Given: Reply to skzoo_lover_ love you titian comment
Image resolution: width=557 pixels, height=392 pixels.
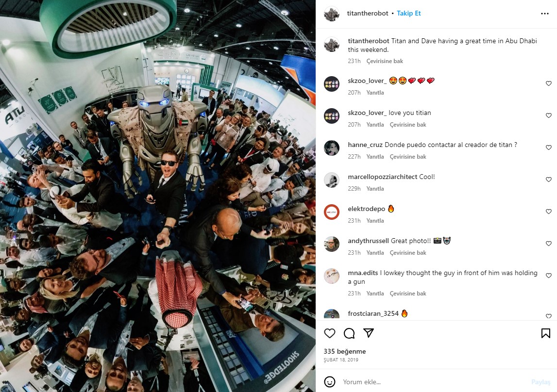Looking at the screenshot, I should tap(375, 125).
